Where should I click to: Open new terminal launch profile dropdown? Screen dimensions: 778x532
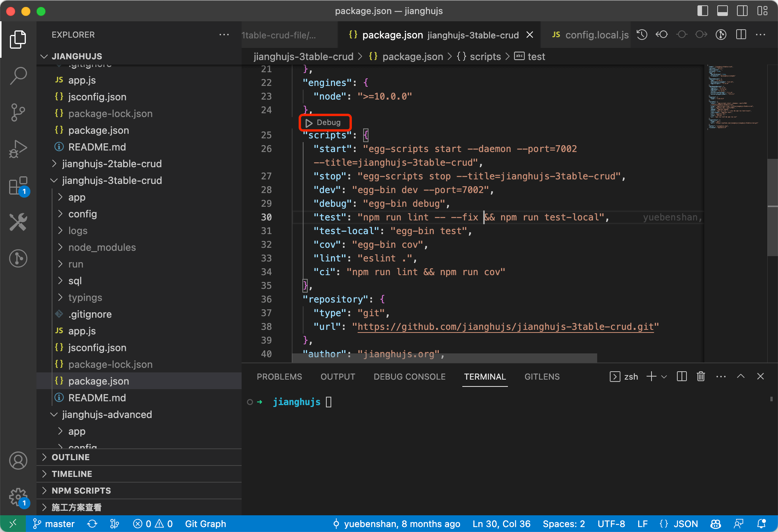(664, 377)
